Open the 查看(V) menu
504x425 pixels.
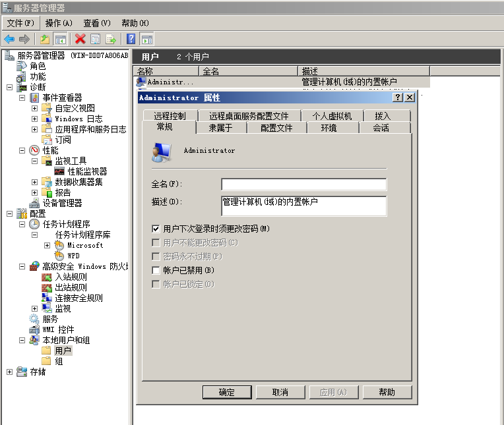click(x=97, y=23)
